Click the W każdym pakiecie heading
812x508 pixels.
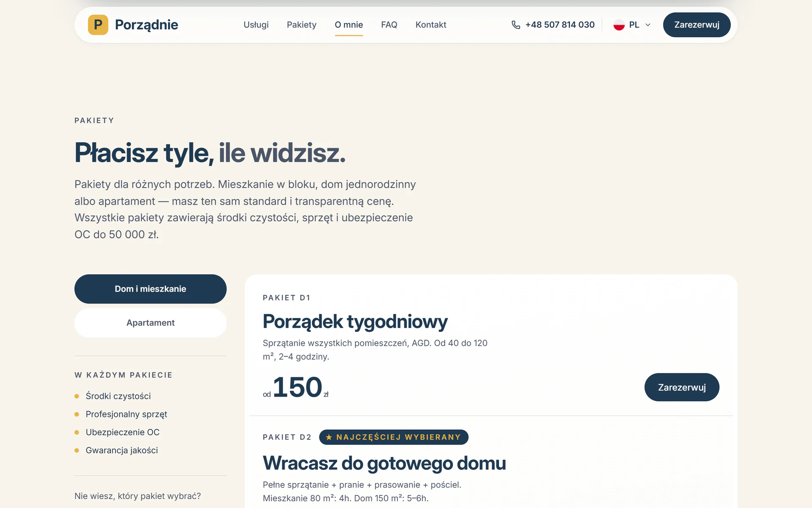pyautogui.click(x=123, y=375)
